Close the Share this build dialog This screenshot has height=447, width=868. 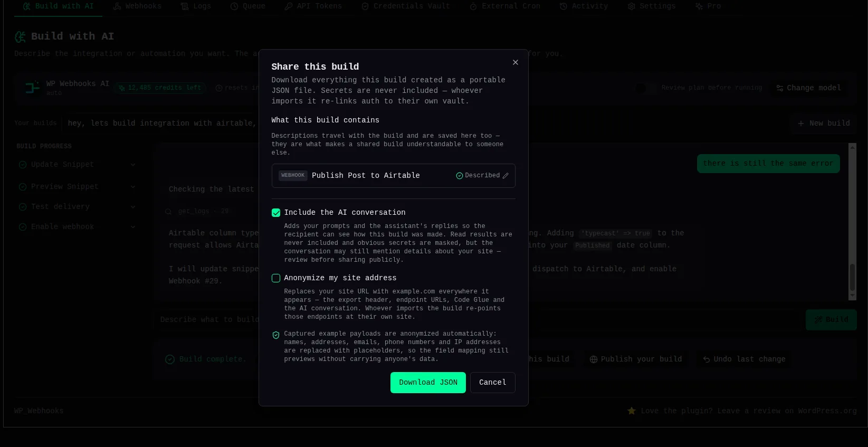[x=516, y=62]
